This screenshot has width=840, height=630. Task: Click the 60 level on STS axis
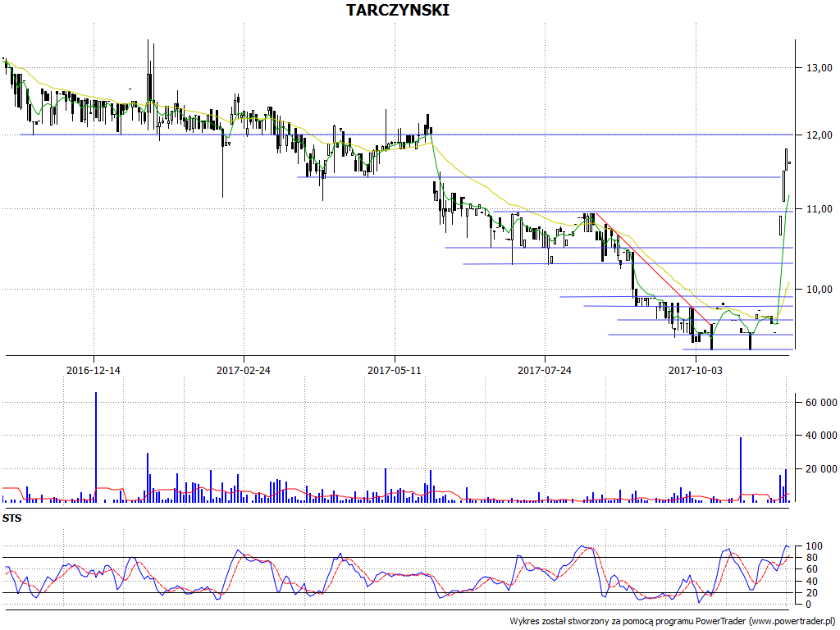(811, 569)
